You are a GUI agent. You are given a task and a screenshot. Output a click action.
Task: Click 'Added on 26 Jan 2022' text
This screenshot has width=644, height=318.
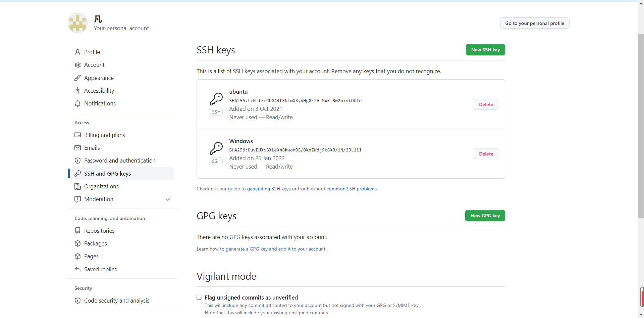pyautogui.click(x=257, y=158)
